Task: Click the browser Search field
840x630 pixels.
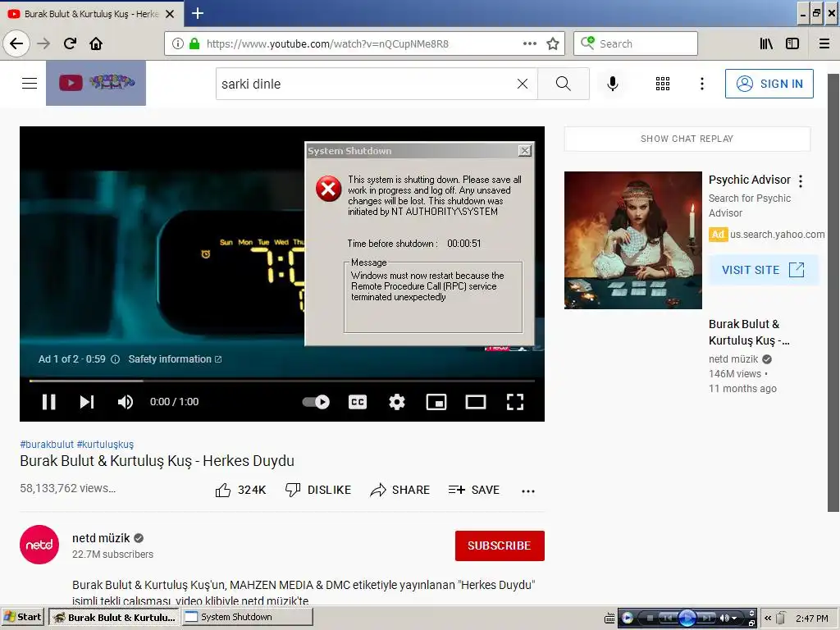Action: (x=636, y=44)
